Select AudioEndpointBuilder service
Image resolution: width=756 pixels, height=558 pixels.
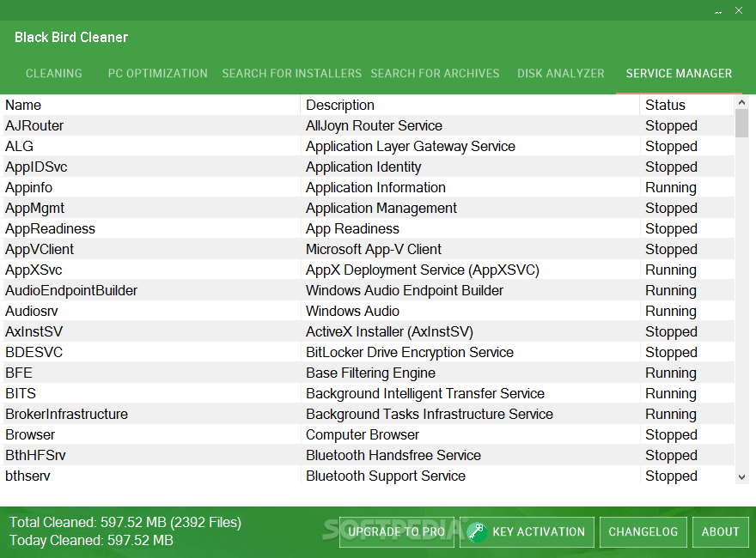(x=71, y=290)
